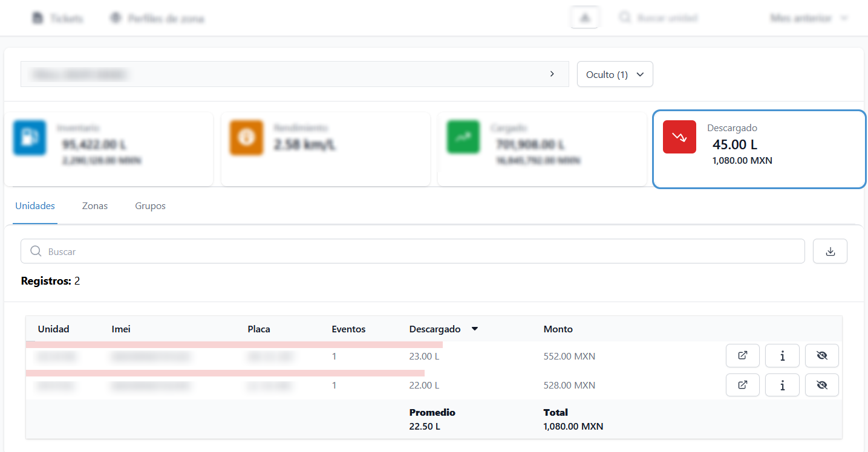Download the units table via download icon
This screenshot has width=868, height=452.
(x=830, y=251)
